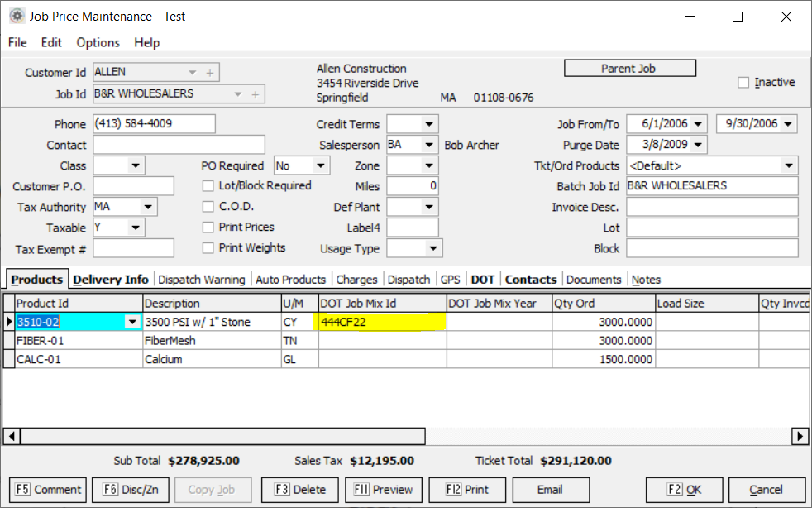Screen dimensions: 812x508
Task: Click the Contact input field
Action: coord(179,145)
